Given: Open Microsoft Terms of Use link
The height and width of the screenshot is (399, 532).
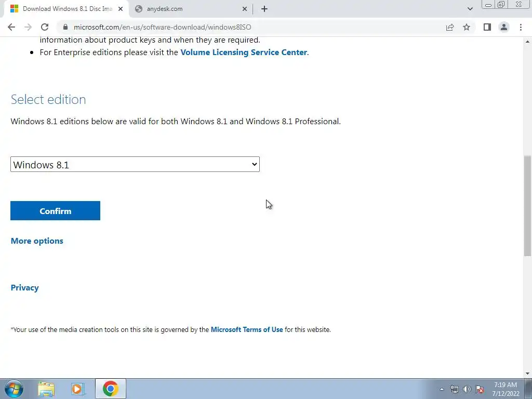Looking at the screenshot, I should (x=247, y=329).
